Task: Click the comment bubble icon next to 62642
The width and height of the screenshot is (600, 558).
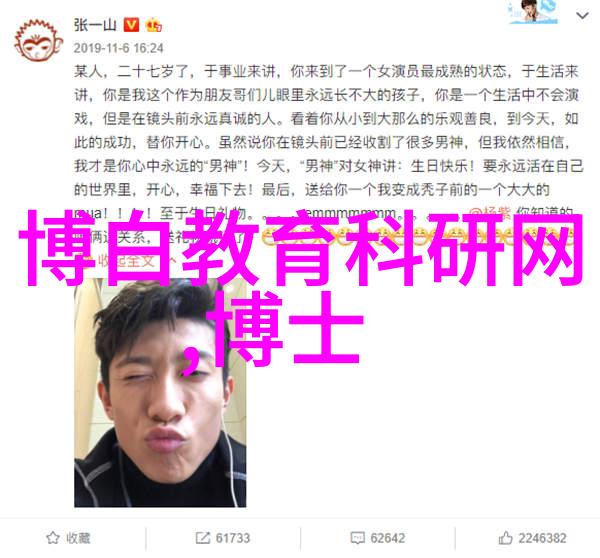Action: (357, 538)
